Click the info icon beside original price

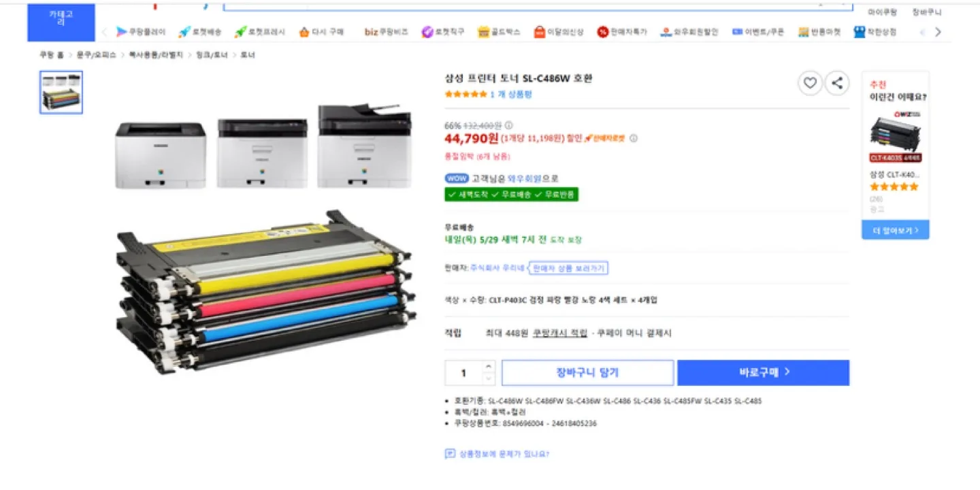(509, 125)
